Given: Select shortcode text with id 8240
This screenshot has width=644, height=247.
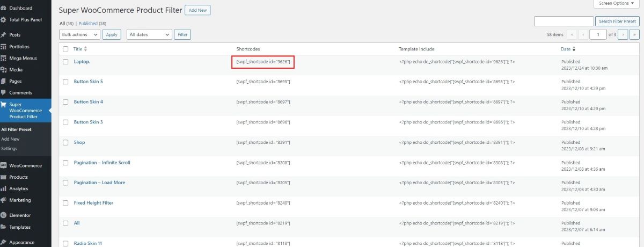Looking at the screenshot, I should pos(263,203).
